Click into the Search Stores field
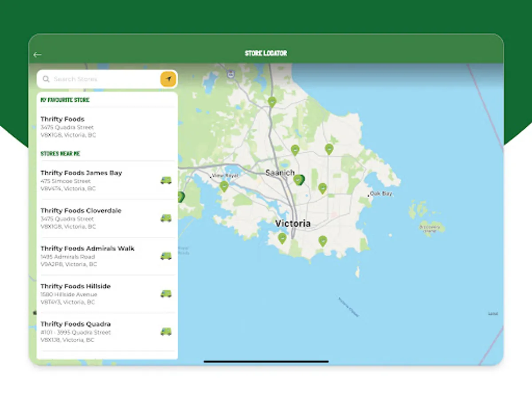The image size is (532, 399). pyautogui.click(x=107, y=79)
